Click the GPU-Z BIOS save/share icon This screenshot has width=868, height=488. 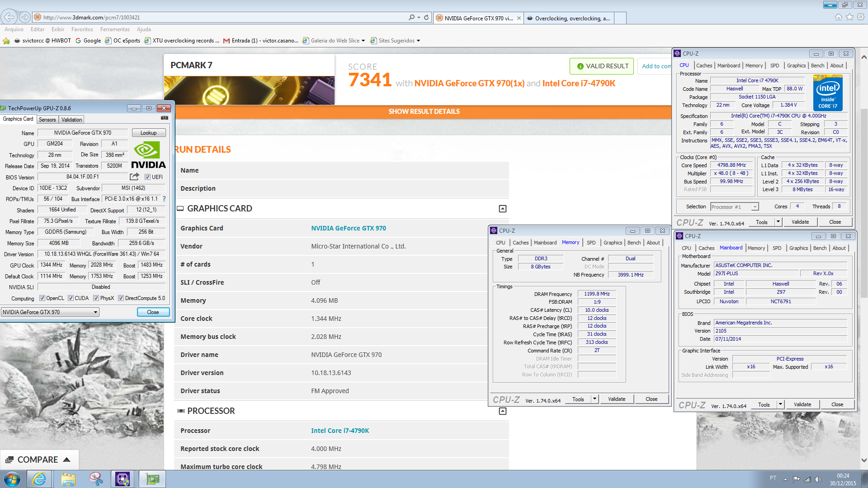tap(135, 177)
